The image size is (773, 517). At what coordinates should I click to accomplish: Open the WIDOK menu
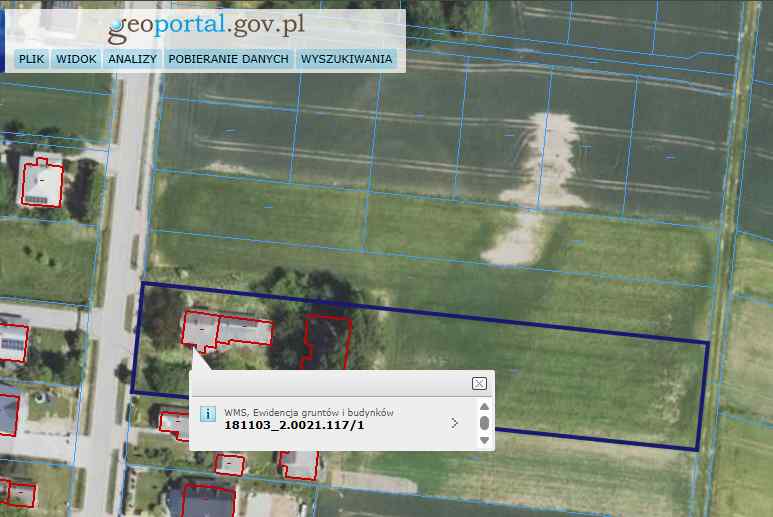click(x=76, y=59)
